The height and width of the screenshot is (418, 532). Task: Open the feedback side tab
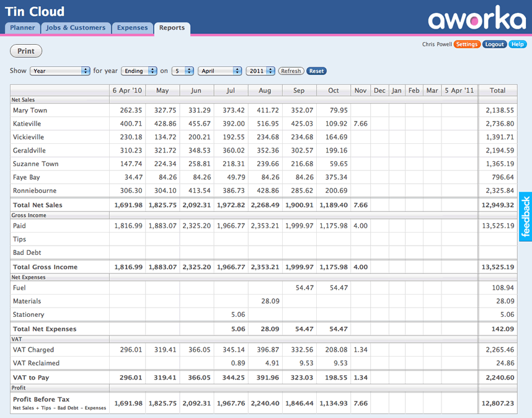pyautogui.click(x=525, y=216)
